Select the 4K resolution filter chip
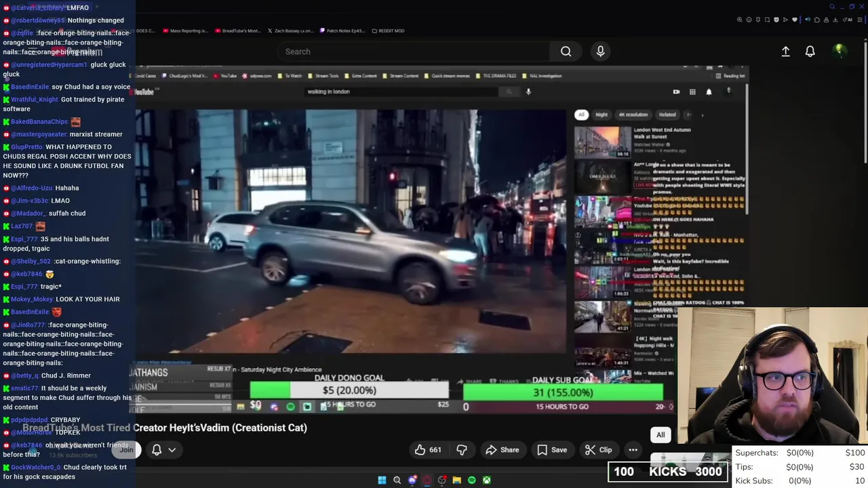This screenshot has width=868, height=488. [x=633, y=115]
